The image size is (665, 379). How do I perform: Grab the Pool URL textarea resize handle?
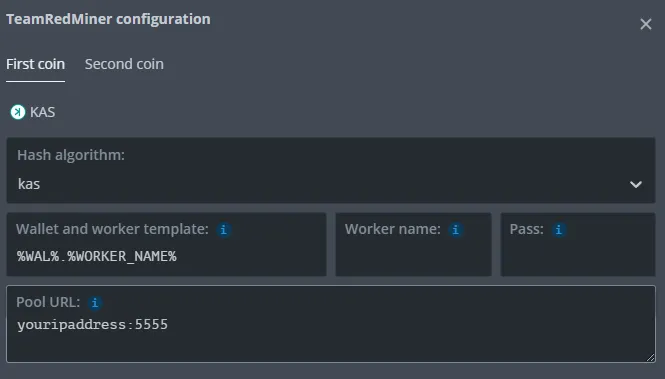tap(651, 357)
